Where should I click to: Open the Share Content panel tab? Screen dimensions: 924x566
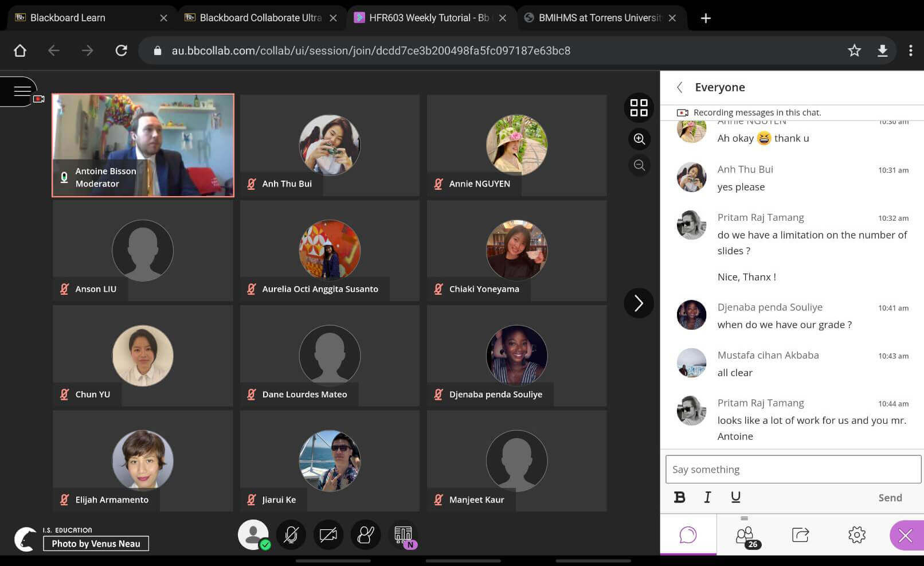point(800,535)
